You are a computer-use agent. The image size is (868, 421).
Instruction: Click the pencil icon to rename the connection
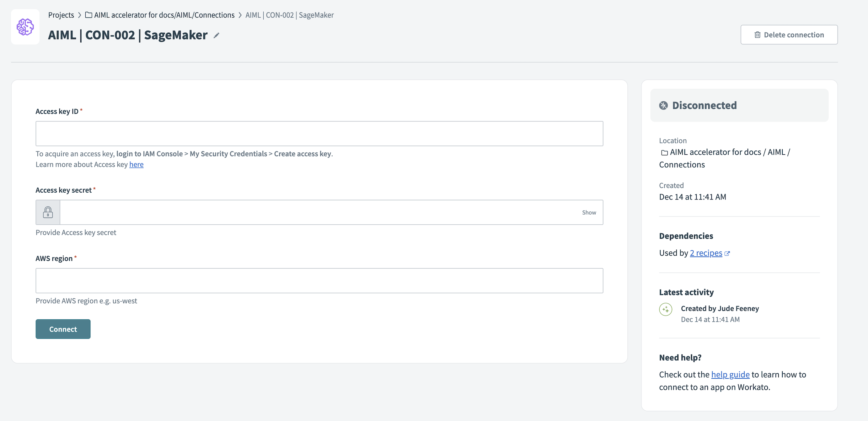(216, 35)
